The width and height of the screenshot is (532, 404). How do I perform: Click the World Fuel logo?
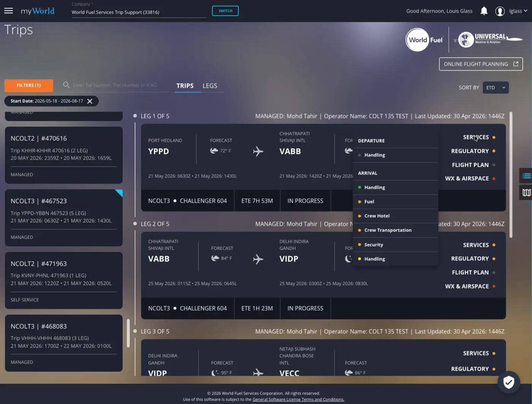tap(425, 39)
